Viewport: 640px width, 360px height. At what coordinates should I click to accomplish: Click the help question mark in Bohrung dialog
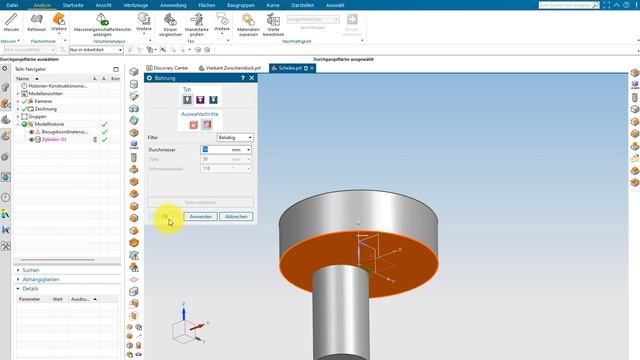[243, 78]
